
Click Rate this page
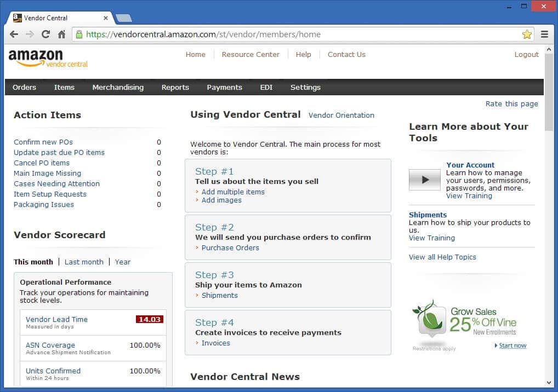[x=512, y=104]
